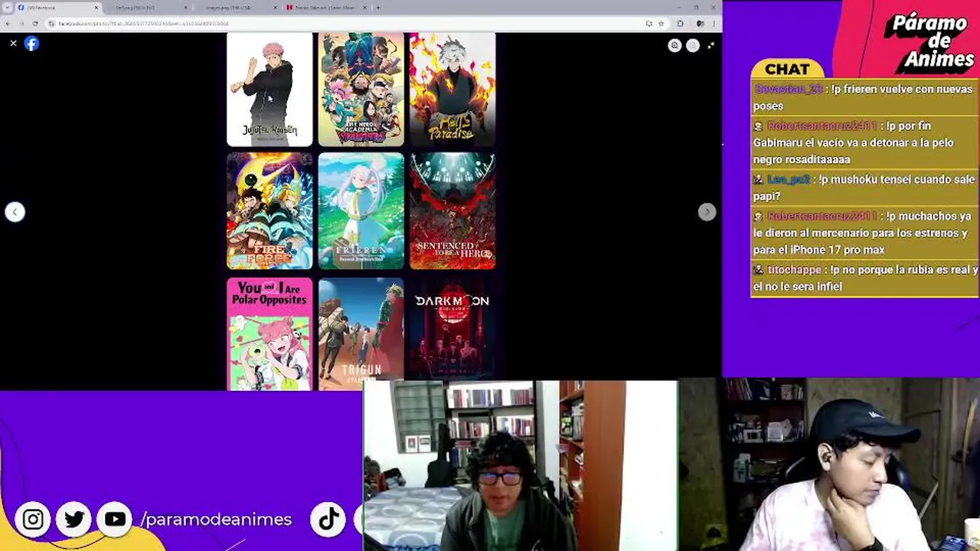This screenshot has height=551, width=980.
Task: Click the Sentenced to Be a Hero poster
Action: point(452,211)
